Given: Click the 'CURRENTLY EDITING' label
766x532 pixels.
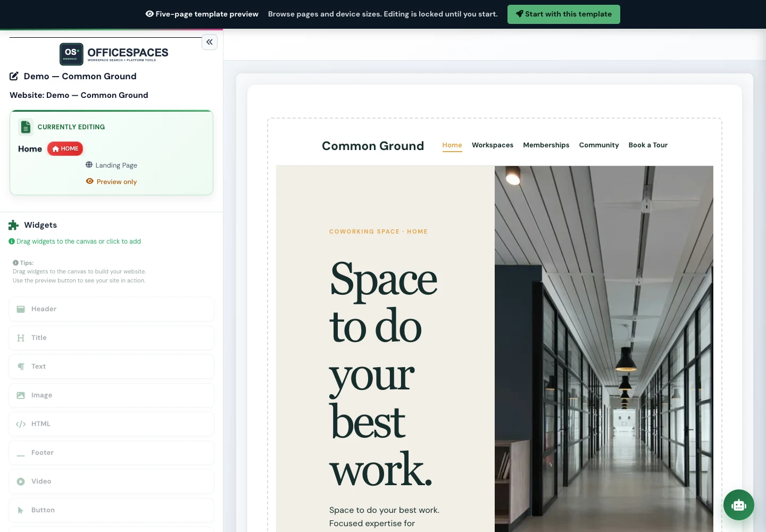Looking at the screenshot, I should (71, 127).
